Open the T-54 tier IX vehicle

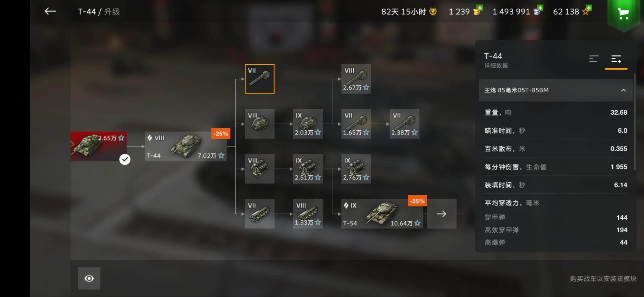click(382, 214)
